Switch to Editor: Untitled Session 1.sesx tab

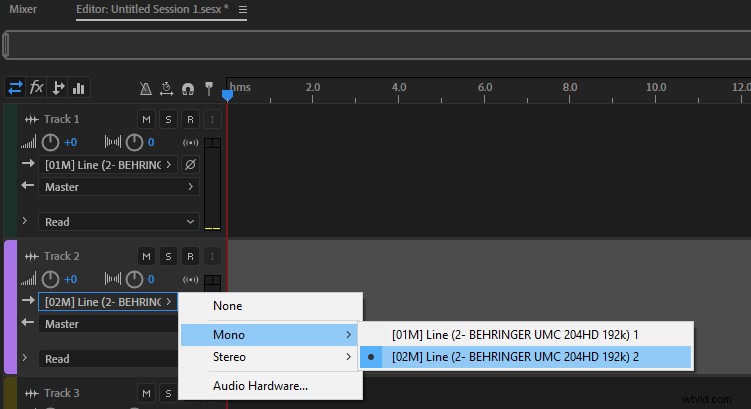click(152, 9)
